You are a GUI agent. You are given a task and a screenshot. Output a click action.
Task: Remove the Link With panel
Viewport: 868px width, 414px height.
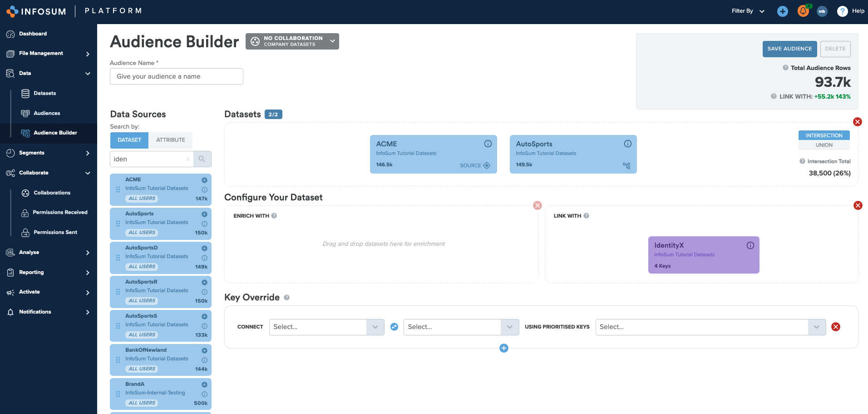858,205
